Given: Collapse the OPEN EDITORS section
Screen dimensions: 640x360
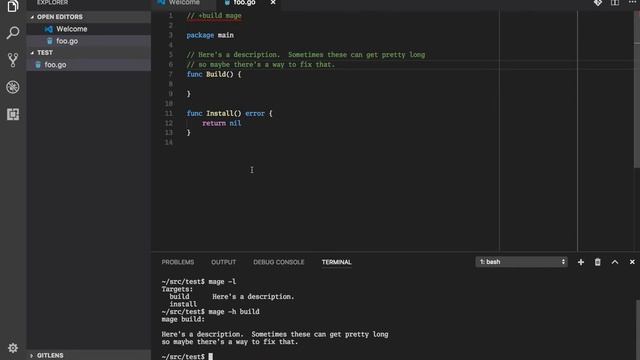Looking at the screenshot, I should point(89,17).
